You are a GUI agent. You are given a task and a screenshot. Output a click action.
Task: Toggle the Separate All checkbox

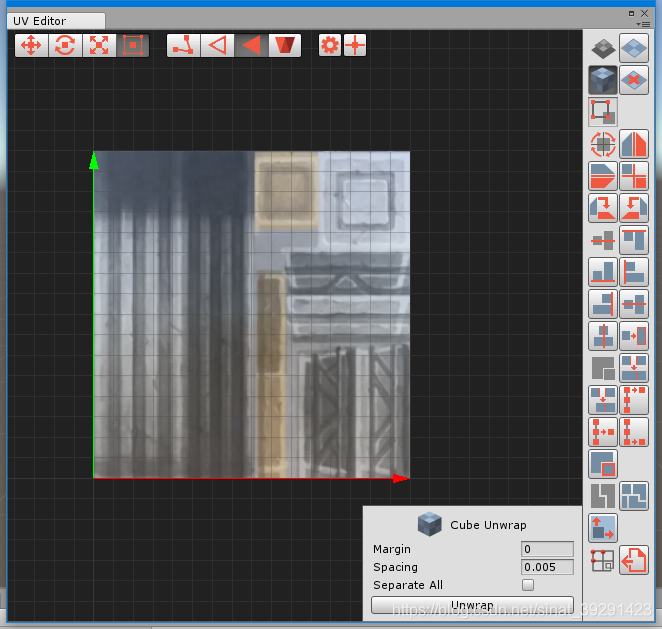tap(527, 585)
